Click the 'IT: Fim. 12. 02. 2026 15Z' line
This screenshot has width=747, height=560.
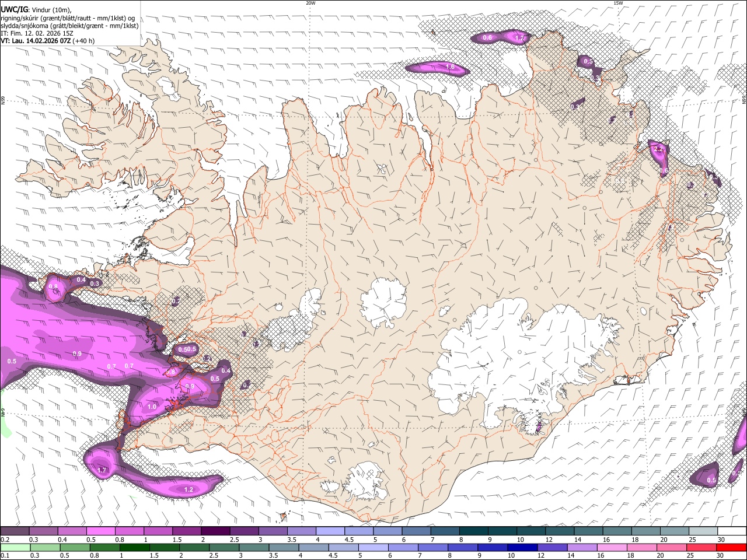(x=36, y=33)
